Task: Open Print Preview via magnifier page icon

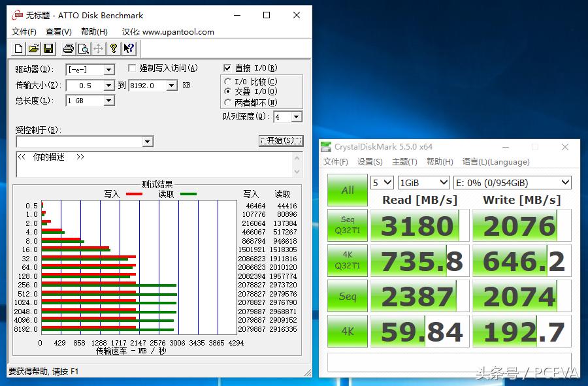Action: 84,48
